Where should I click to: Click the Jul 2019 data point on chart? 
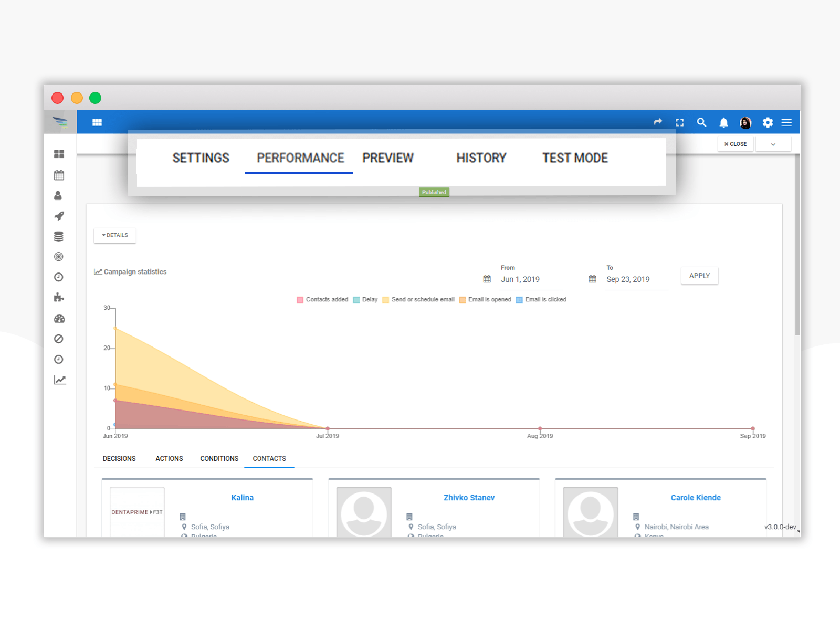pyautogui.click(x=328, y=429)
